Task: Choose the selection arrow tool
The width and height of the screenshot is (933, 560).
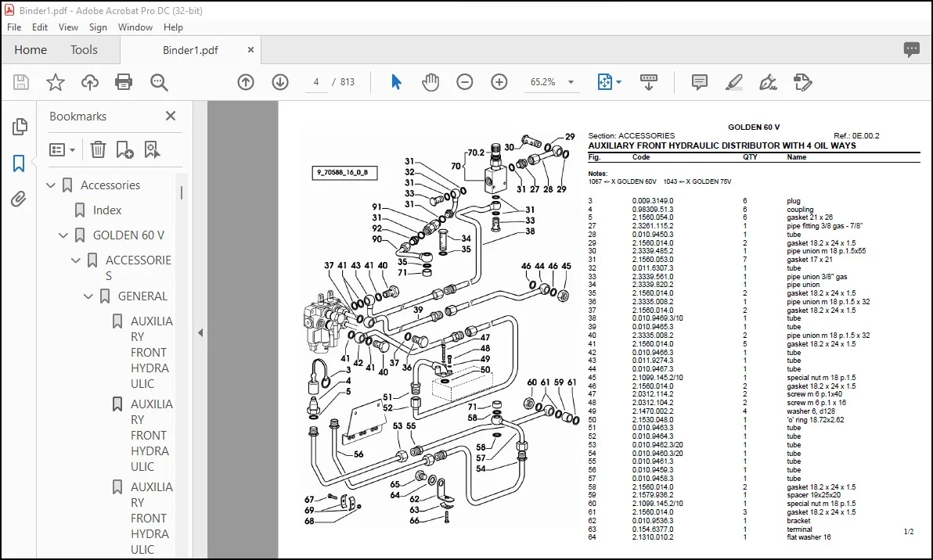Action: pos(396,82)
